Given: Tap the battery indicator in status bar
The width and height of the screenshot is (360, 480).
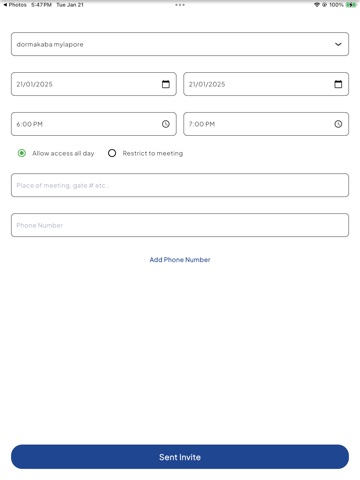Looking at the screenshot, I should (351, 5).
